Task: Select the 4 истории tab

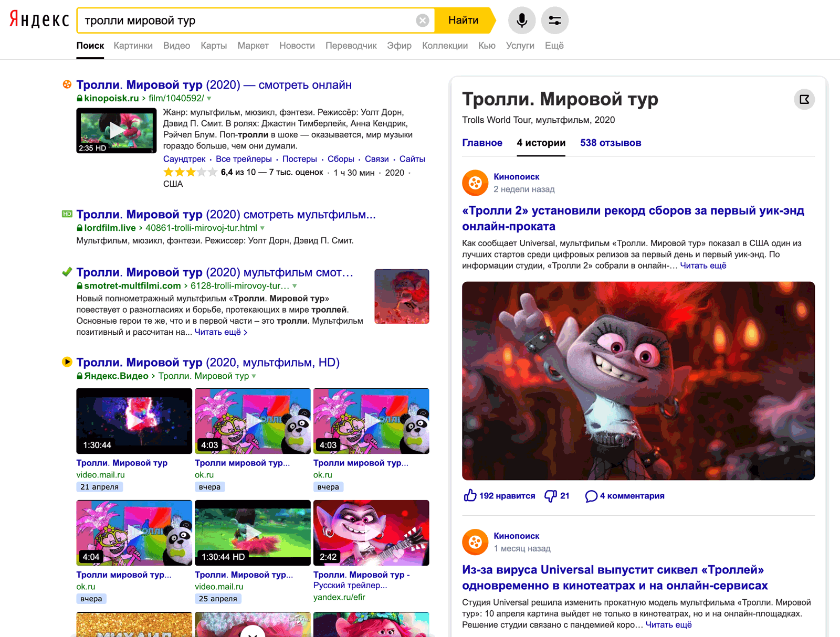Action: [x=541, y=143]
